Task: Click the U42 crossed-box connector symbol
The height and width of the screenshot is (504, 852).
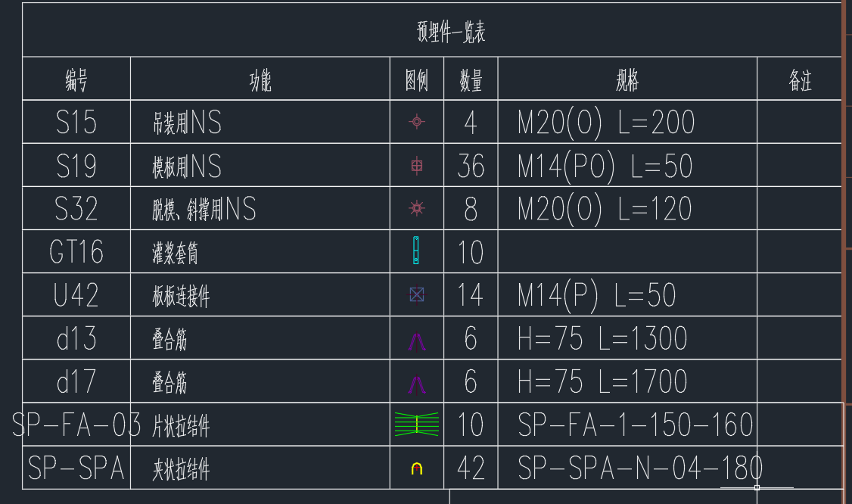Action: coord(417,294)
